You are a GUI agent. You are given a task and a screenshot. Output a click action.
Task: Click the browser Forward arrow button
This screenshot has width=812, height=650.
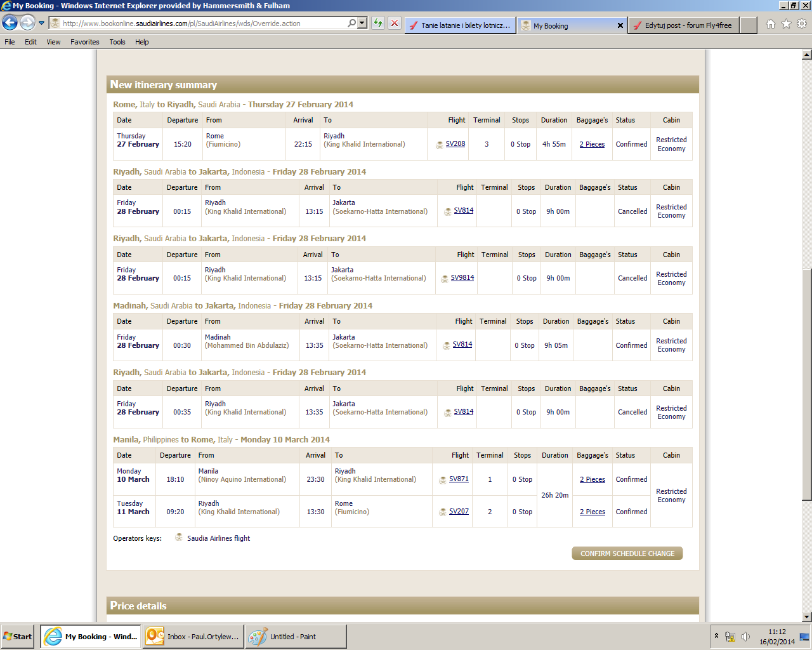27,23
